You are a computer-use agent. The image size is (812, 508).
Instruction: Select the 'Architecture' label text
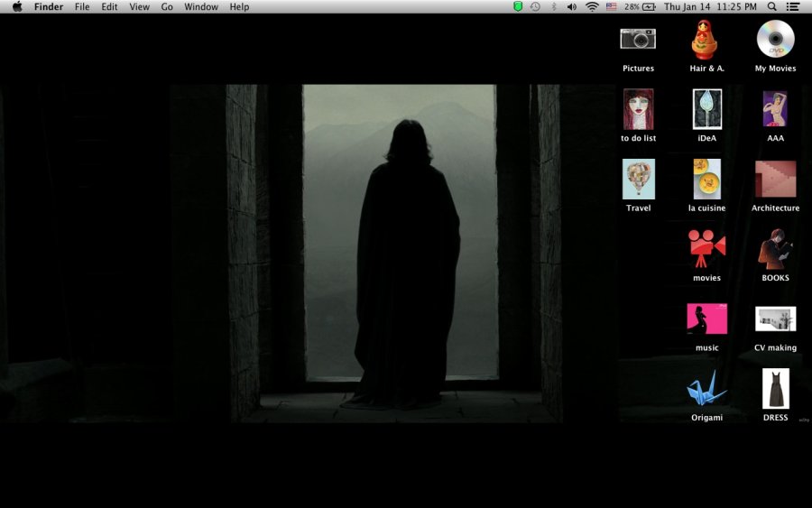pyautogui.click(x=775, y=208)
